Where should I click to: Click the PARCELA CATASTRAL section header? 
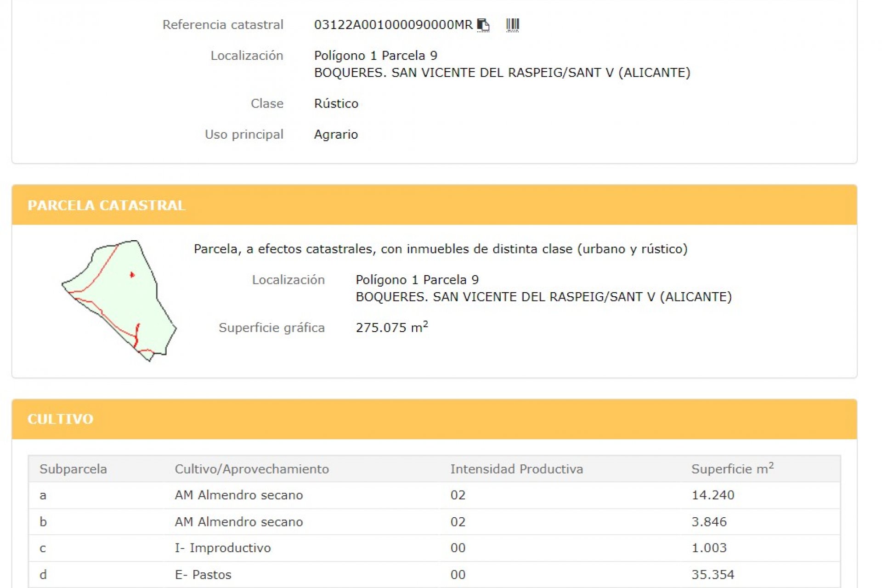(x=434, y=205)
